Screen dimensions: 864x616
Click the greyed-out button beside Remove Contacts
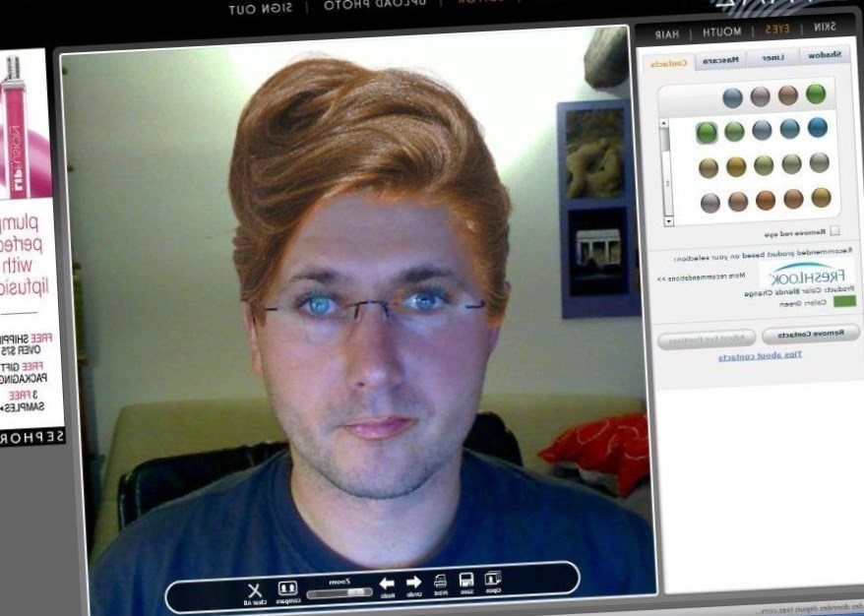(707, 339)
